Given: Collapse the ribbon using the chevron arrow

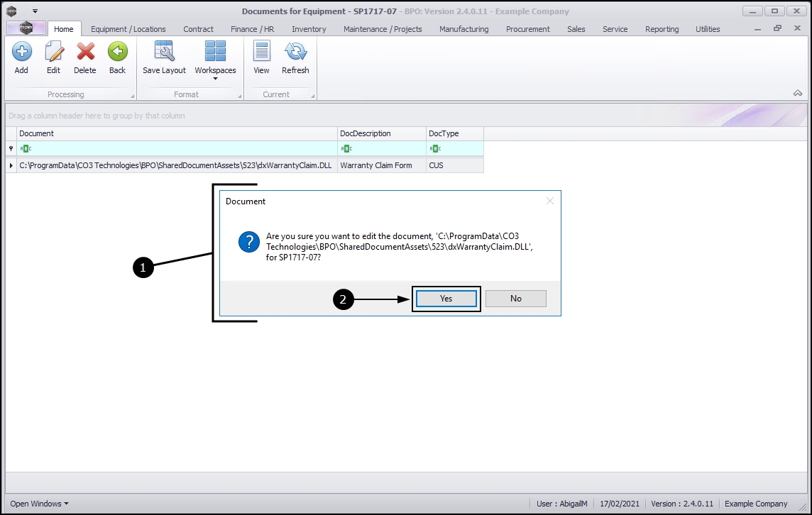Looking at the screenshot, I should (x=798, y=94).
